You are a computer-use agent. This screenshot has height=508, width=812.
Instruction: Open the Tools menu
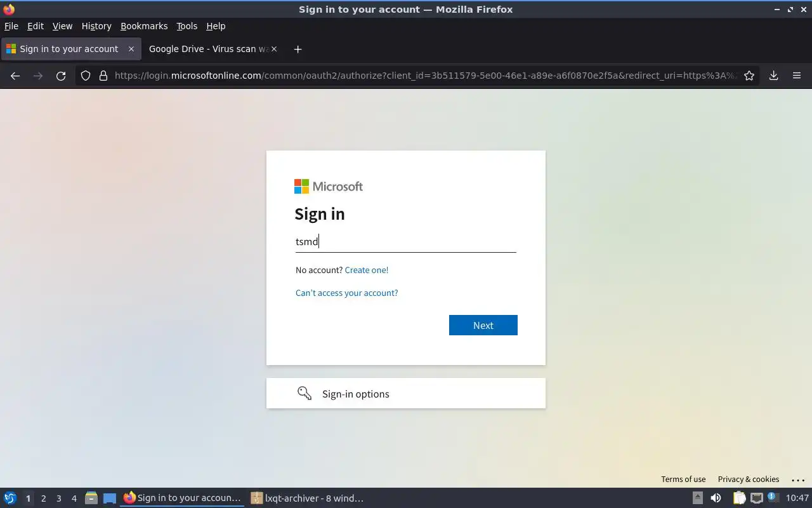pos(187,26)
